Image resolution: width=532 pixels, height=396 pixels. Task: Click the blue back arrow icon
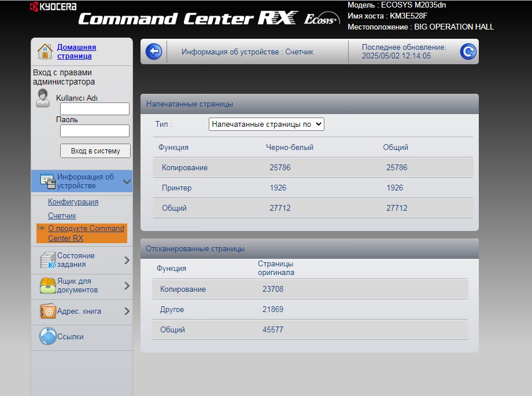(x=154, y=52)
